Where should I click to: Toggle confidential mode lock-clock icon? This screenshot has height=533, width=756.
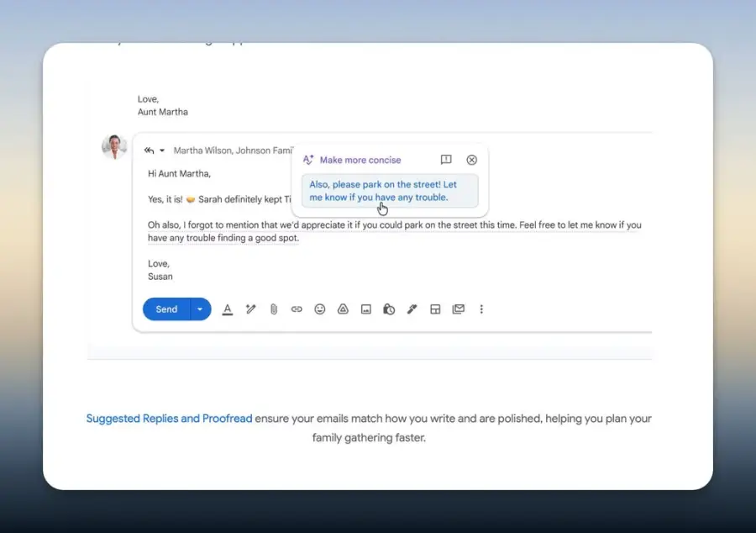click(x=389, y=309)
